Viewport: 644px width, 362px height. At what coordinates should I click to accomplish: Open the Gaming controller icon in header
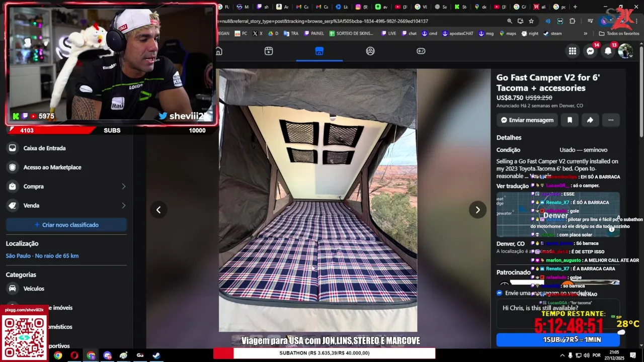point(421,51)
